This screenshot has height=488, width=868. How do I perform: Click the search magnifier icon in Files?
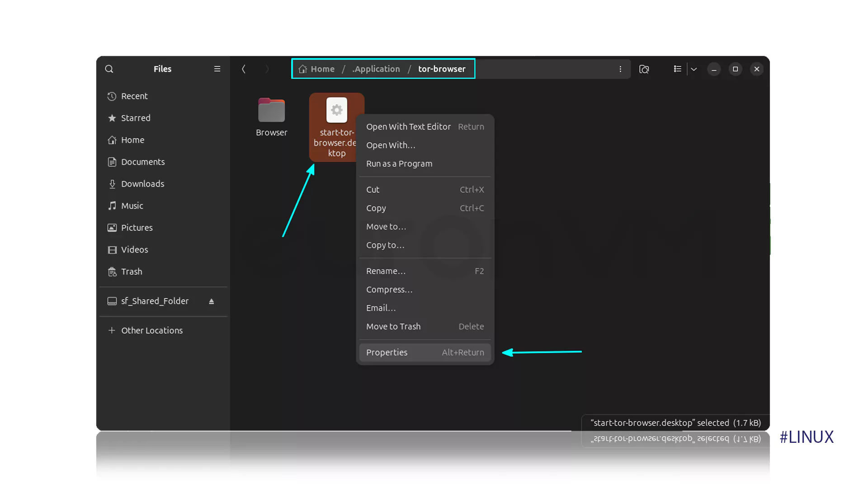109,69
